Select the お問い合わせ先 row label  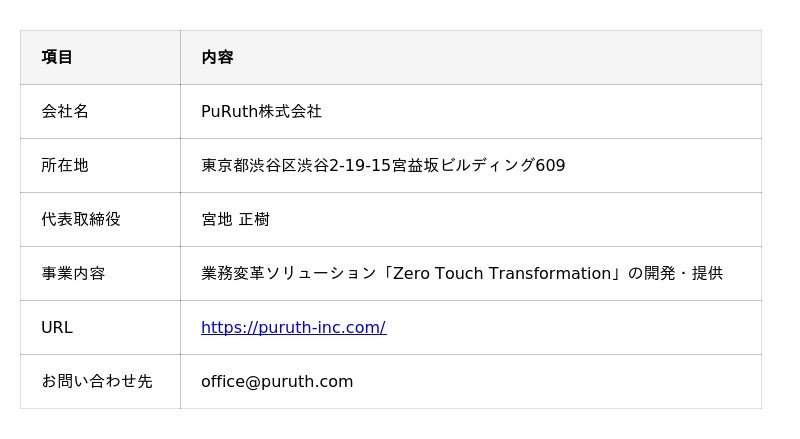coord(97,381)
